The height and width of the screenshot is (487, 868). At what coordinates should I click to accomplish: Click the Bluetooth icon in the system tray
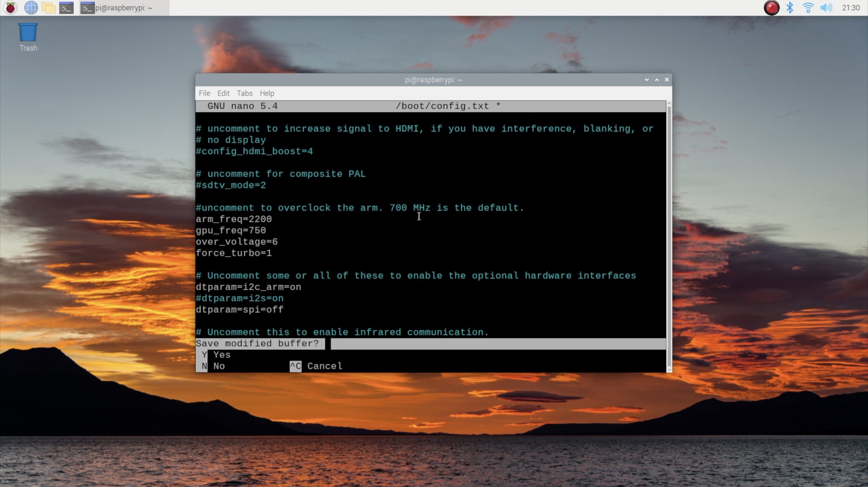[790, 7]
